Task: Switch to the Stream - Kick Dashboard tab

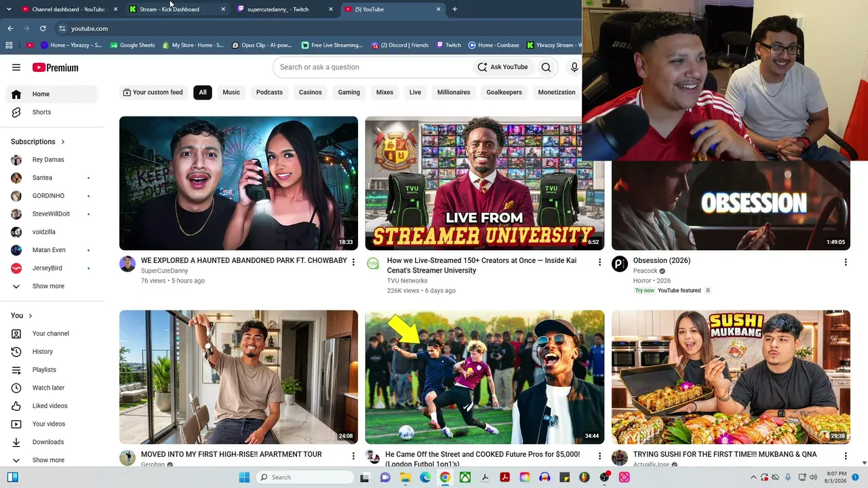Action: (x=176, y=9)
